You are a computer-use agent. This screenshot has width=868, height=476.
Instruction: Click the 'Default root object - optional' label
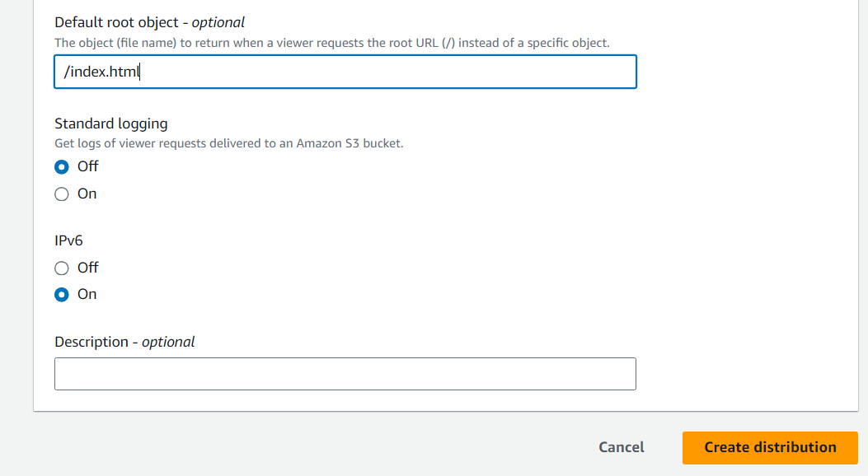pyautogui.click(x=149, y=23)
